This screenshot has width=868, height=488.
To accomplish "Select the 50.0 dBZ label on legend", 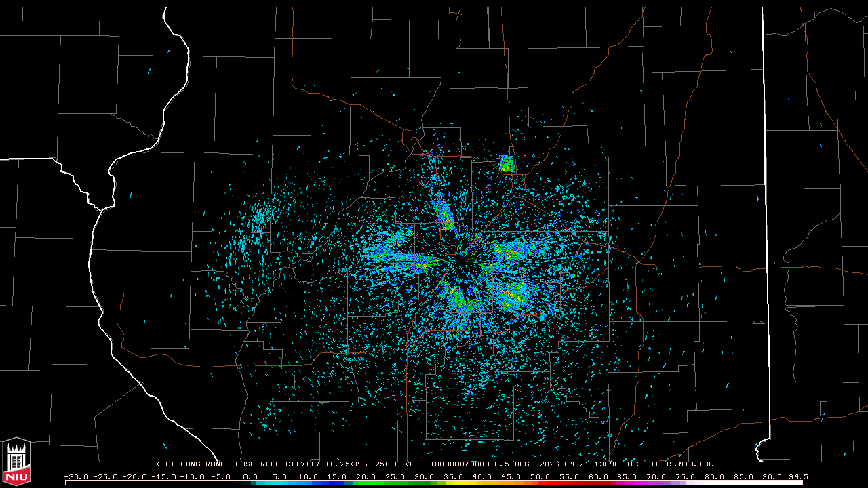I will tap(540, 476).
